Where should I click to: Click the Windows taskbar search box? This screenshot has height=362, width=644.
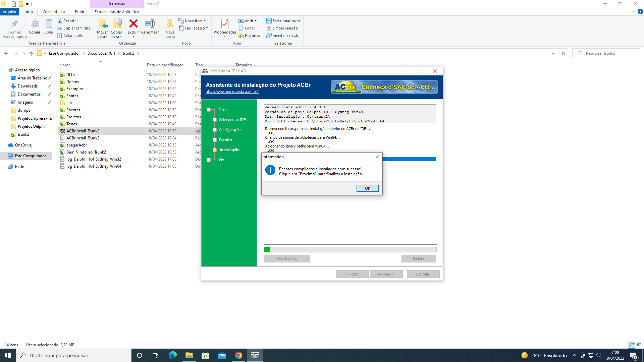click(74, 355)
